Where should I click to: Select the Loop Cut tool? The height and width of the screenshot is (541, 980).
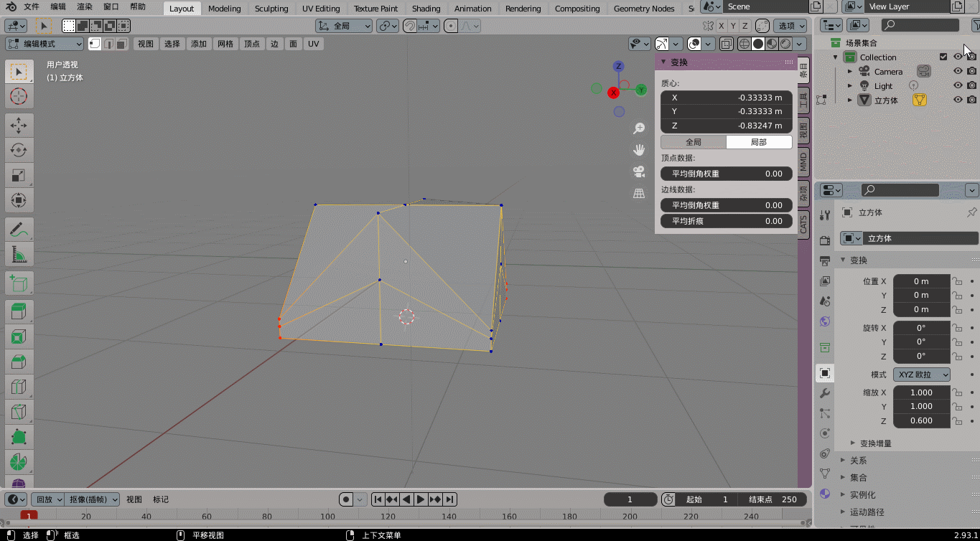[x=19, y=387]
